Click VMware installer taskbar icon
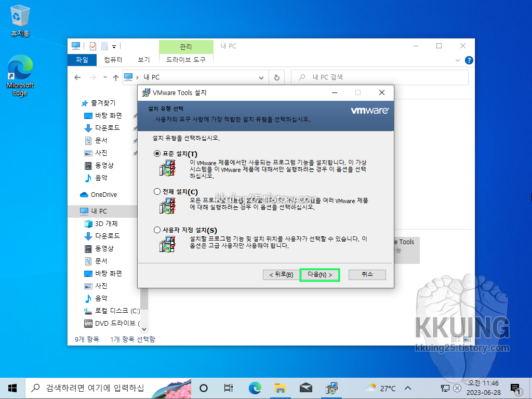The width and height of the screenshot is (532, 399). tap(331, 388)
